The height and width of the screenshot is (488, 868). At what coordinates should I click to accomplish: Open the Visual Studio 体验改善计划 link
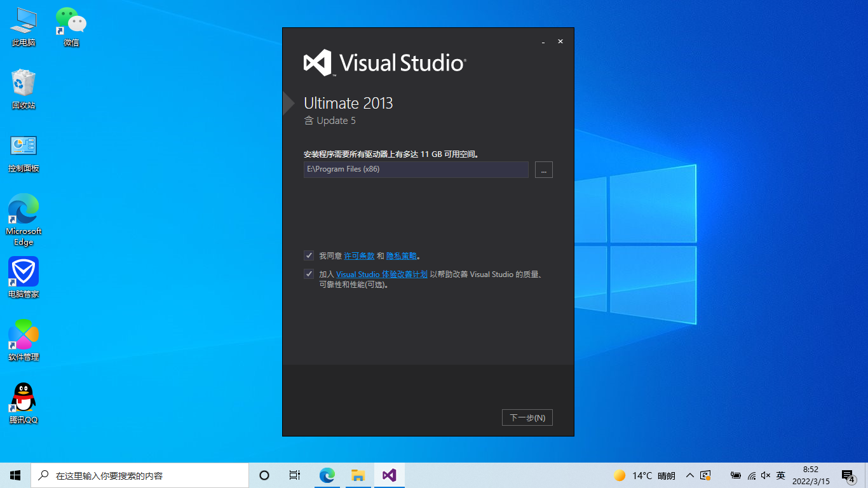point(382,274)
